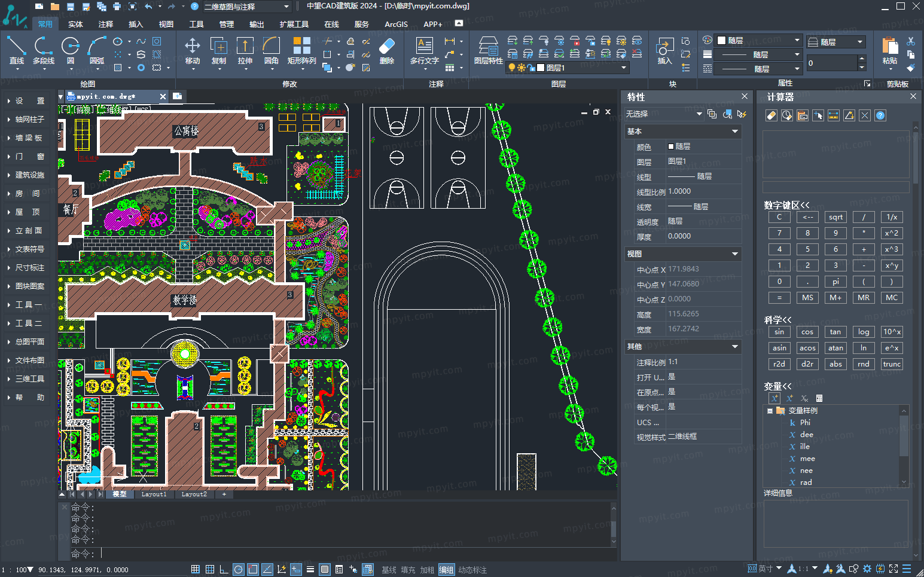Image resolution: width=924 pixels, height=577 pixels.
Task: Toggle 基线 option in status bar
Action: coord(389,570)
